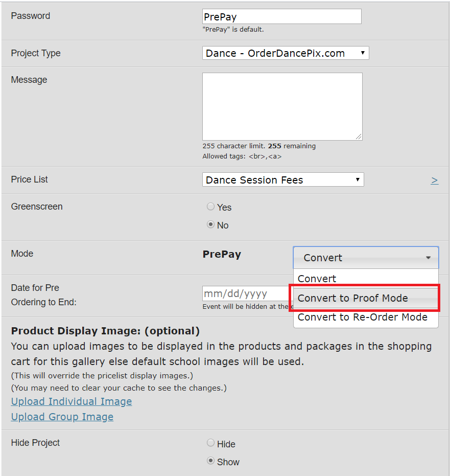
Task: Collapse the Mode Convert dropdown
Action: pyautogui.click(x=366, y=258)
